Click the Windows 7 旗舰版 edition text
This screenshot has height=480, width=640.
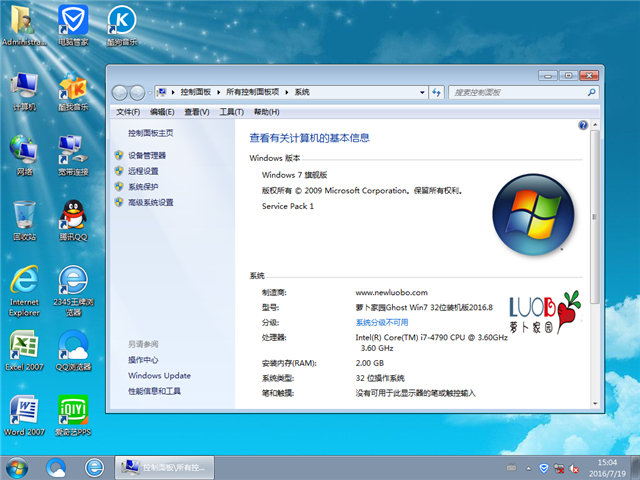click(294, 175)
